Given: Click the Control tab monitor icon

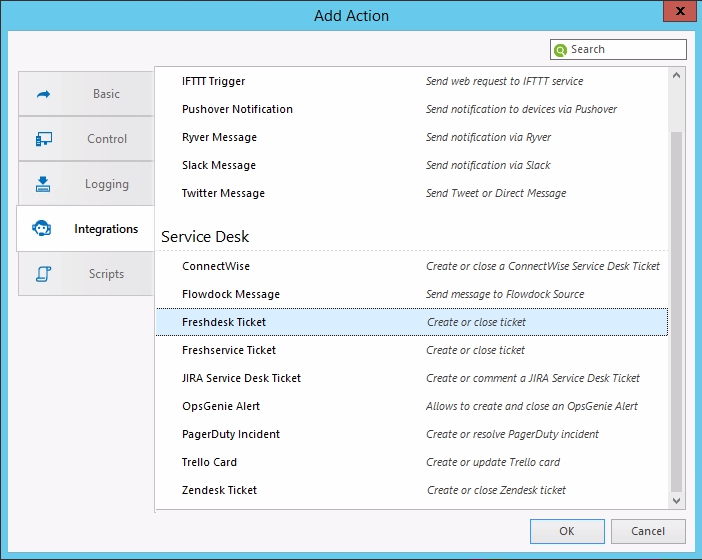Looking at the screenshot, I should (43, 139).
